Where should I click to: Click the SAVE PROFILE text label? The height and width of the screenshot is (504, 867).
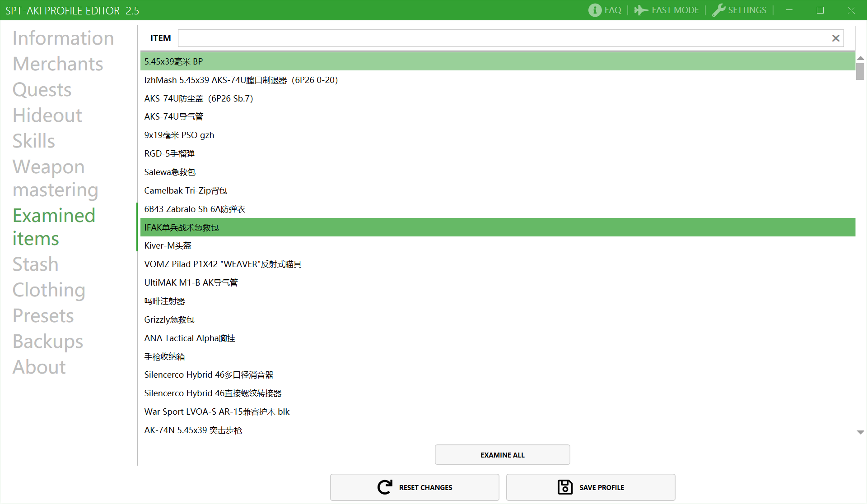[x=601, y=487]
